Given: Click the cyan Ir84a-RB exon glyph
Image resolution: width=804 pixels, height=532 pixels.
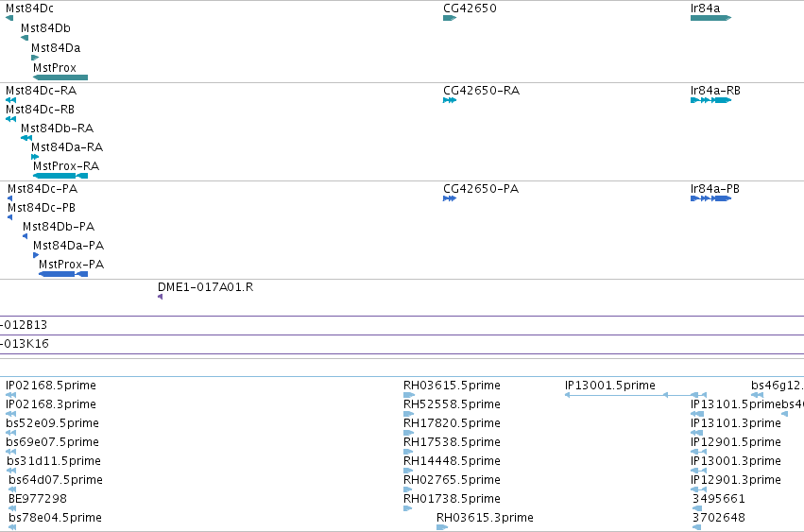Looking at the screenshot, I should [x=710, y=100].
